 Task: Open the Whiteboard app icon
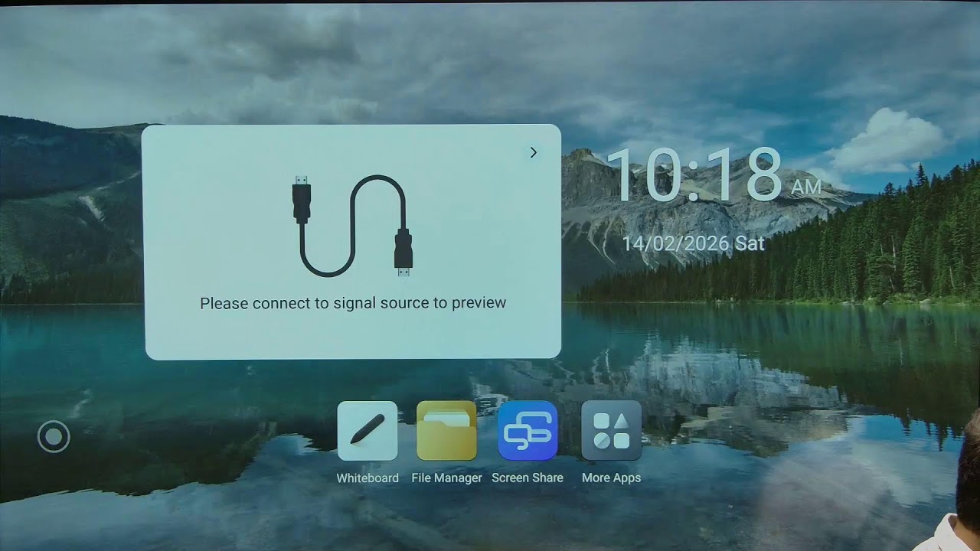(367, 431)
